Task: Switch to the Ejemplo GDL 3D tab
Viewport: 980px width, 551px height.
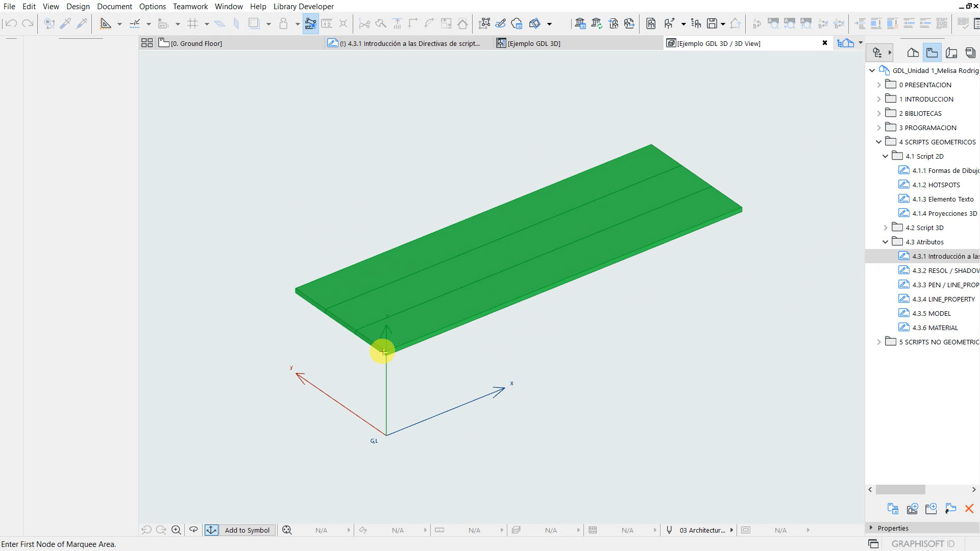Action: pos(533,44)
